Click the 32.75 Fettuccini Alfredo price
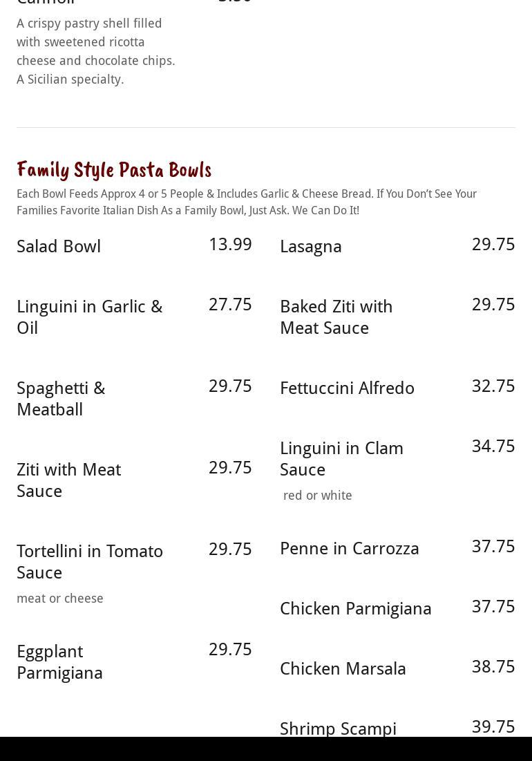The height and width of the screenshot is (761, 532). coord(493,386)
